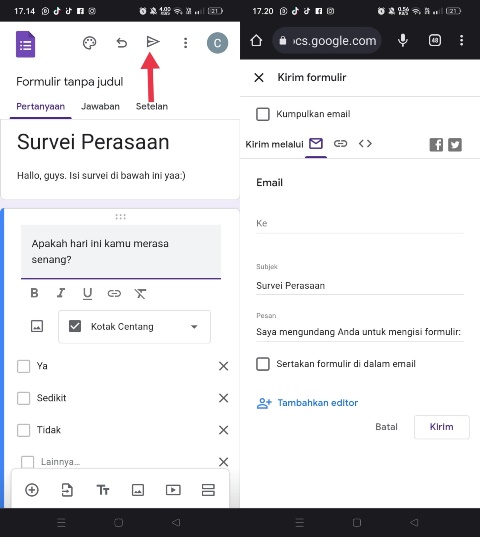Share form via Facebook icon
Viewport: 480px width, 537px height.
pos(436,145)
